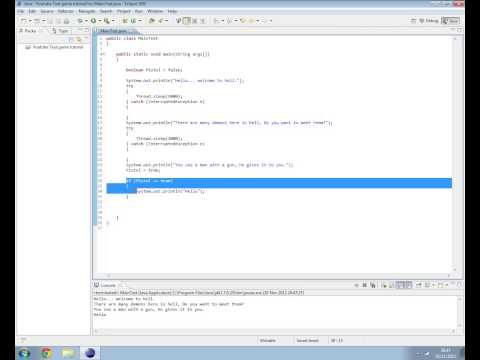
Task: Click the Writable status bar entry
Action: 268,340
